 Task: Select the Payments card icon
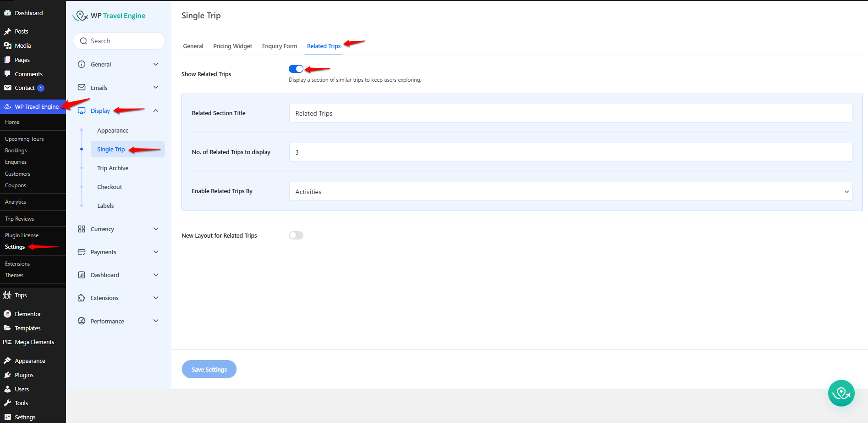tap(81, 251)
